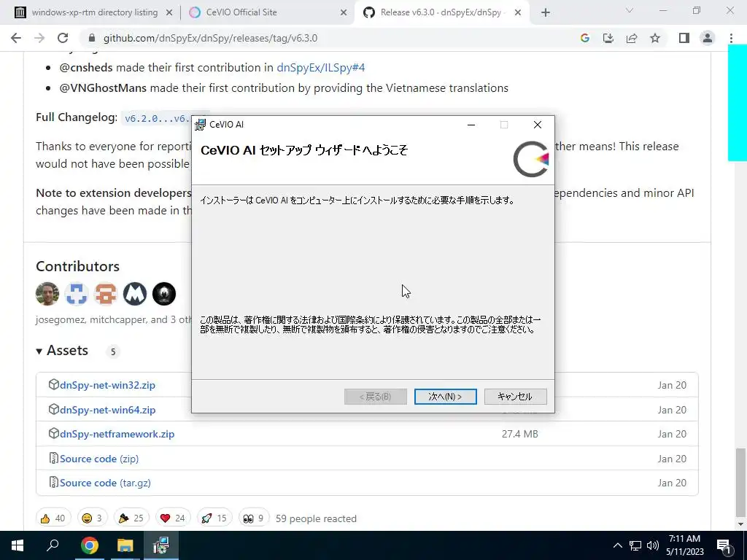Open Windows taskbar search
The width and height of the screenshot is (747, 560).
coord(53,545)
